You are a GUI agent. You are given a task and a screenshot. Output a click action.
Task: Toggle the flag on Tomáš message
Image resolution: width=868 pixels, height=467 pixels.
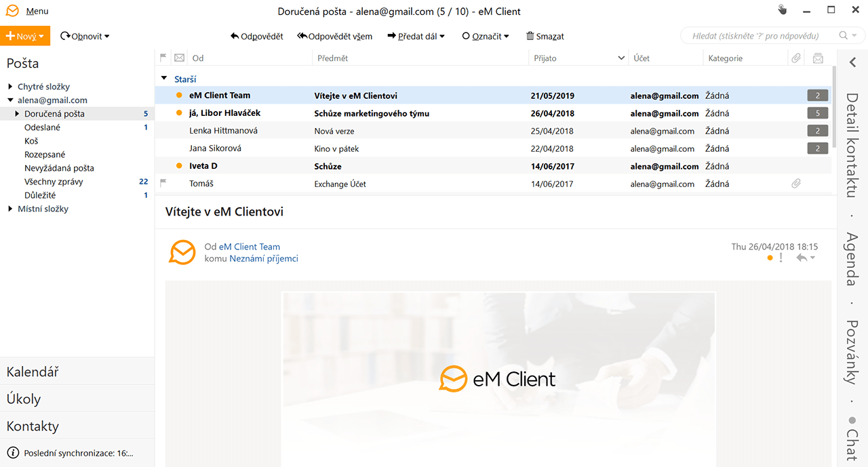point(163,183)
